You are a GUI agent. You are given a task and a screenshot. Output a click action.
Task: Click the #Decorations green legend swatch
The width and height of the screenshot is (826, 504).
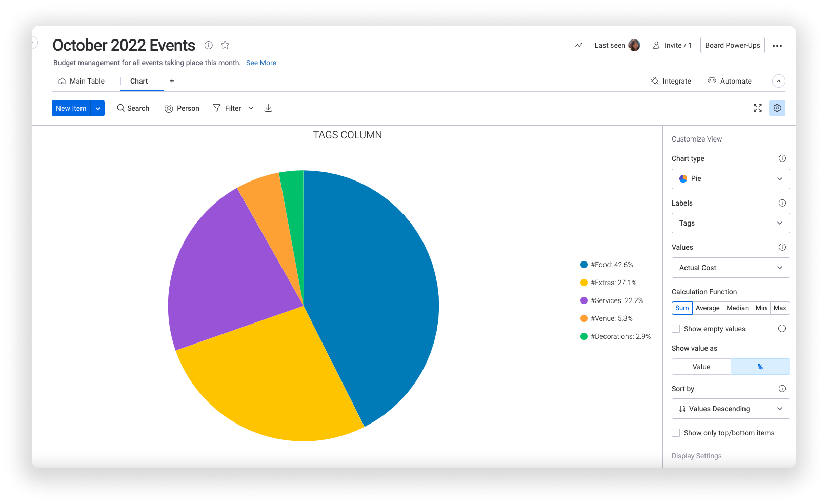[584, 336]
